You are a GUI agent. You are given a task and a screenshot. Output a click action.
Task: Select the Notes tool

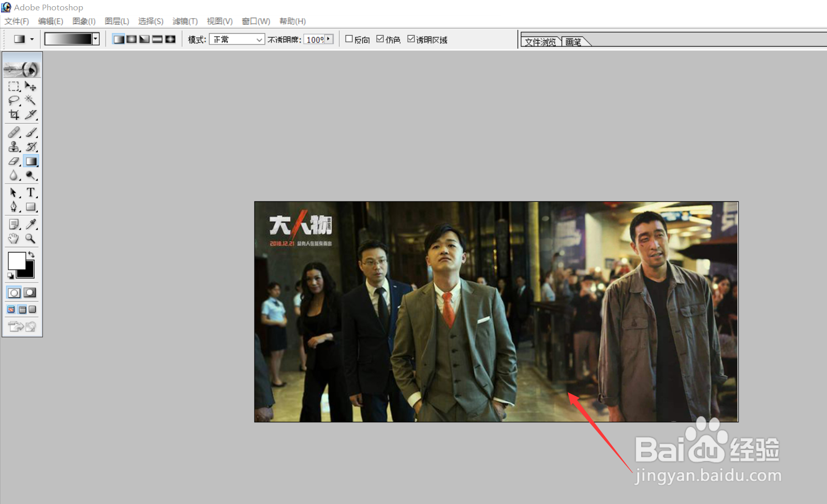pos(14,224)
